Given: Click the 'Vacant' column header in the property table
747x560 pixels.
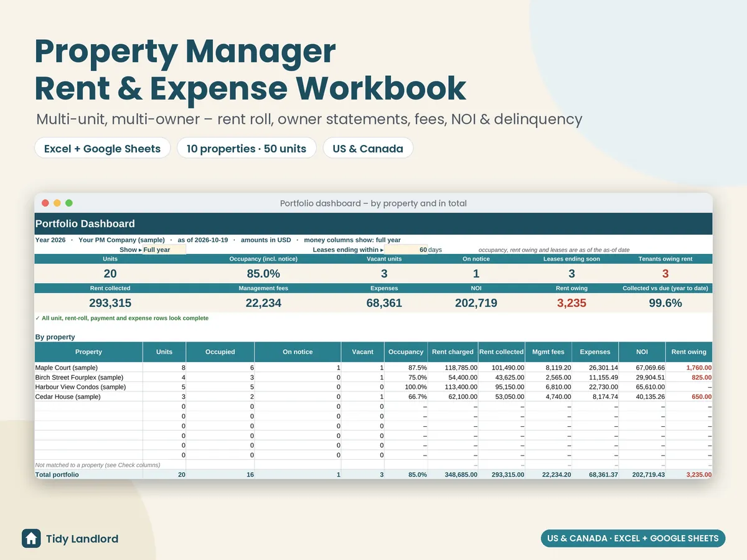Looking at the screenshot, I should pyautogui.click(x=363, y=352).
